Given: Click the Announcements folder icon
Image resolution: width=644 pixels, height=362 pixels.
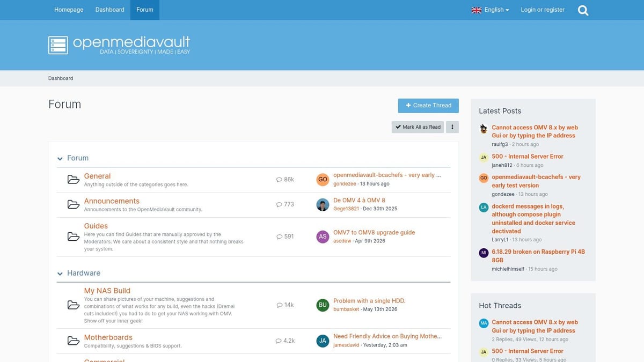Looking at the screenshot, I should coord(74,204).
